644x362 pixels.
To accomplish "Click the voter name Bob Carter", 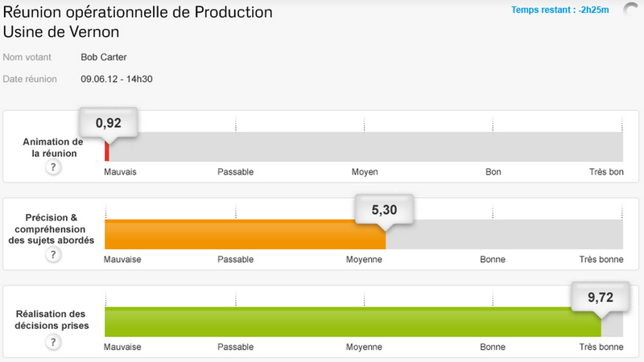I will pos(104,58).
